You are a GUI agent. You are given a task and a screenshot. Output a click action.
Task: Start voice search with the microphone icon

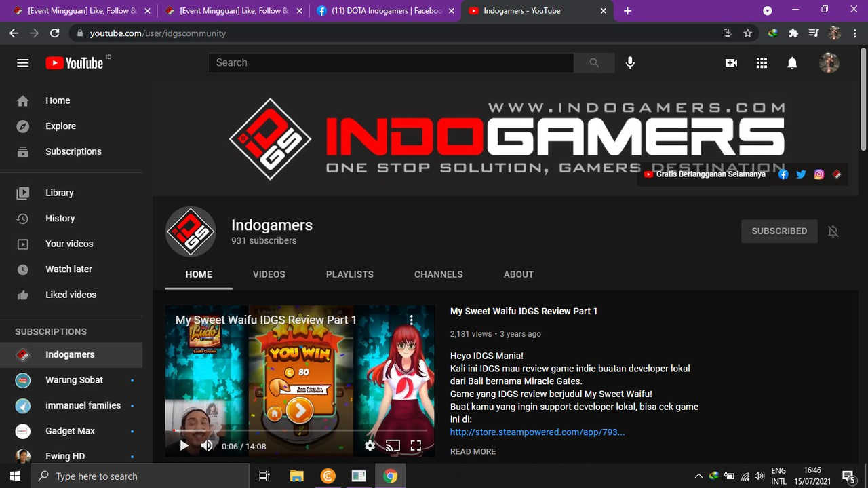pyautogui.click(x=630, y=62)
